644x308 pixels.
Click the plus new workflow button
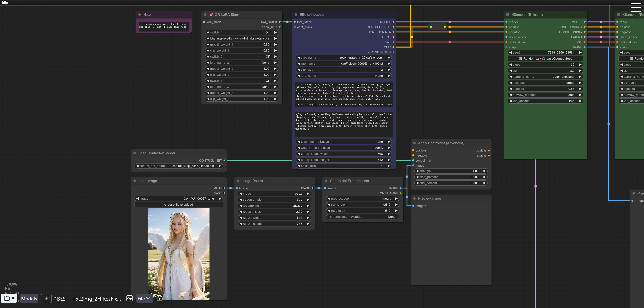click(x=46, y=298)
